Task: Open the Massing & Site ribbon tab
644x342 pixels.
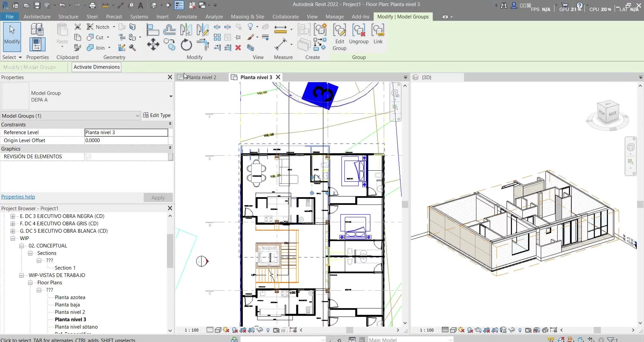Action: (x=248, y=16)
